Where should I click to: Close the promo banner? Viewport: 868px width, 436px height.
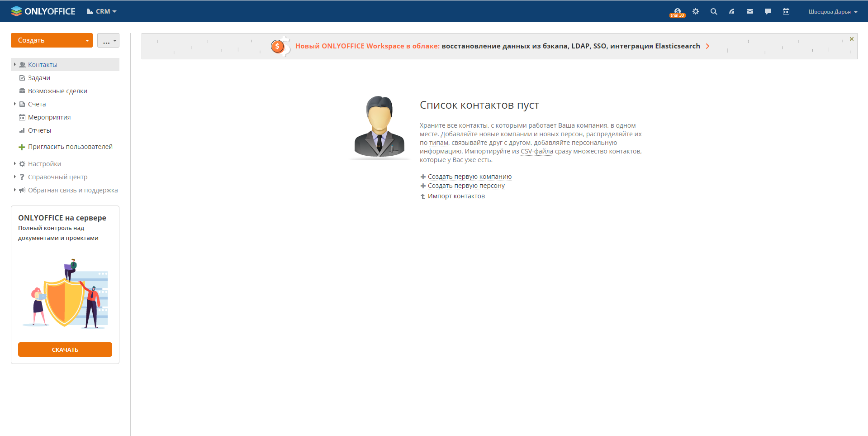tap(852, 39)
